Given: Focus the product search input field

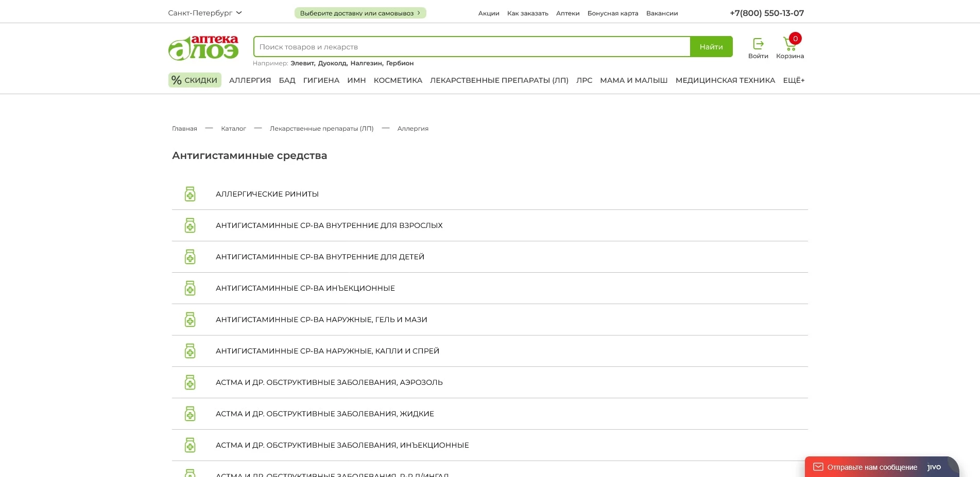Looking at the screenshot, I should click(x=471, y=47).
